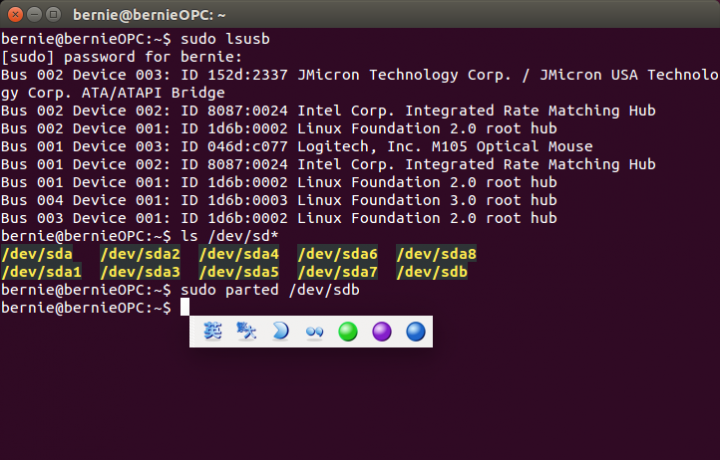720x460 pixels.
Task: Click the 'ID 152d:2337' JMicron device ID
Action: [234, 75]
